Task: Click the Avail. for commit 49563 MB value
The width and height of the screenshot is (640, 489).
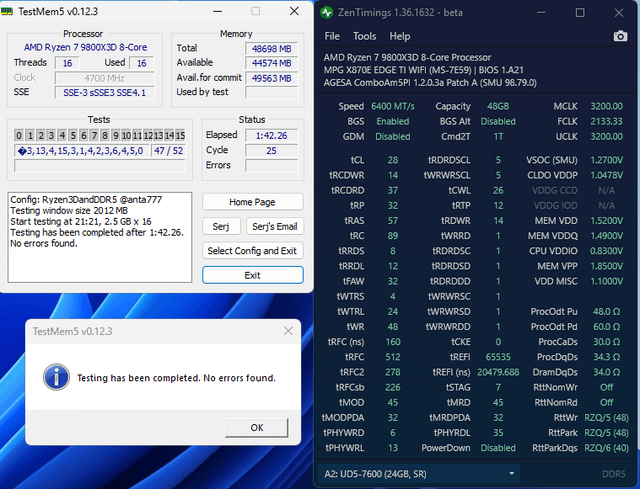Action: [x=271, y=78]
